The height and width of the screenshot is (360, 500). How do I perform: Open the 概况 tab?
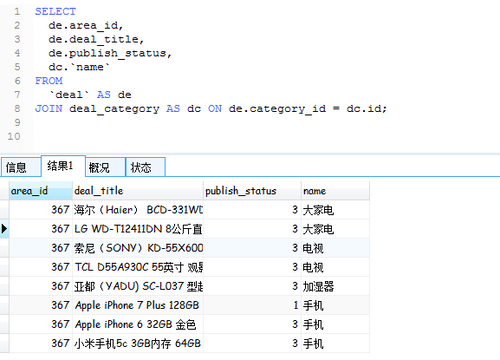(x=105, y=167)
